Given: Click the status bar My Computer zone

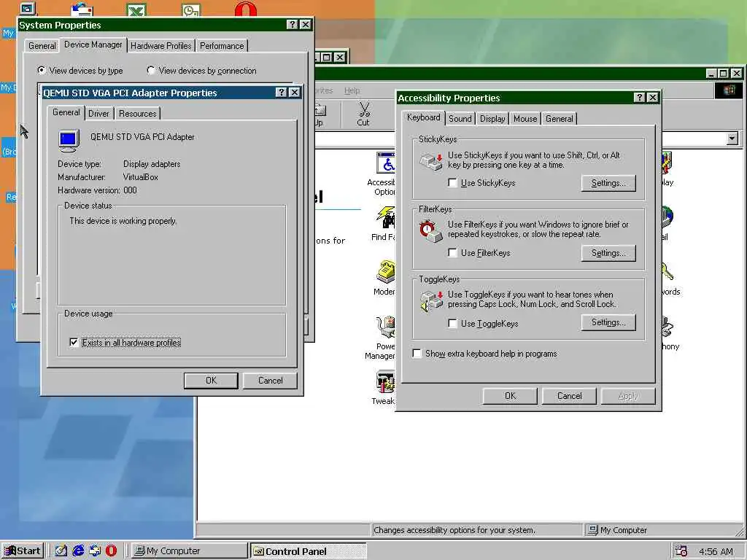Looking at the screenshot, I should (662, 530).
